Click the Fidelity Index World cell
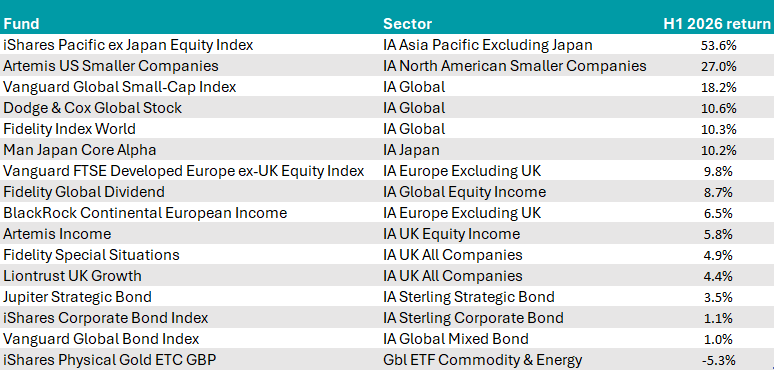 point(69,129)
